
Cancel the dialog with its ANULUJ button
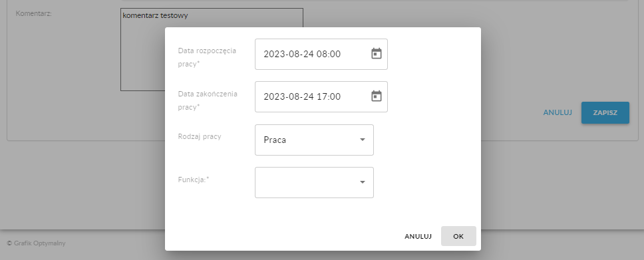(x=418, y=236)
